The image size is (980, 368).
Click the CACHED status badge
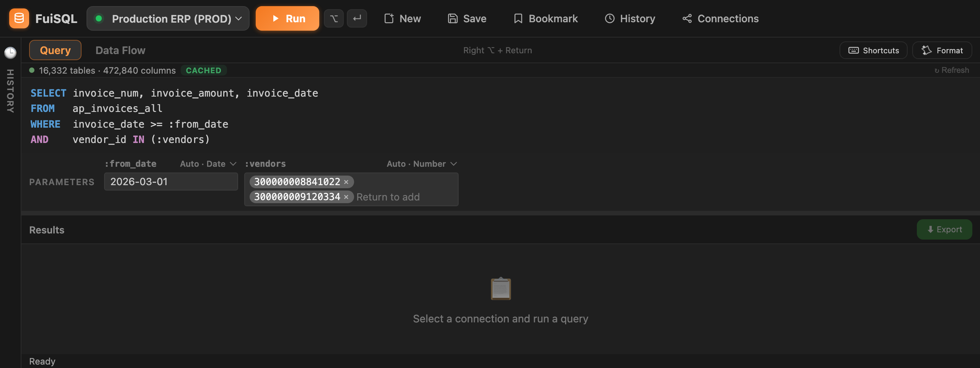204,71
